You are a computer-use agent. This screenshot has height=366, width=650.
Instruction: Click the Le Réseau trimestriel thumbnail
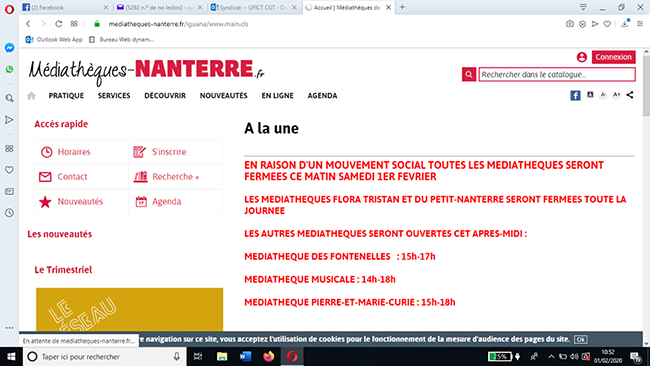(129, 309)
